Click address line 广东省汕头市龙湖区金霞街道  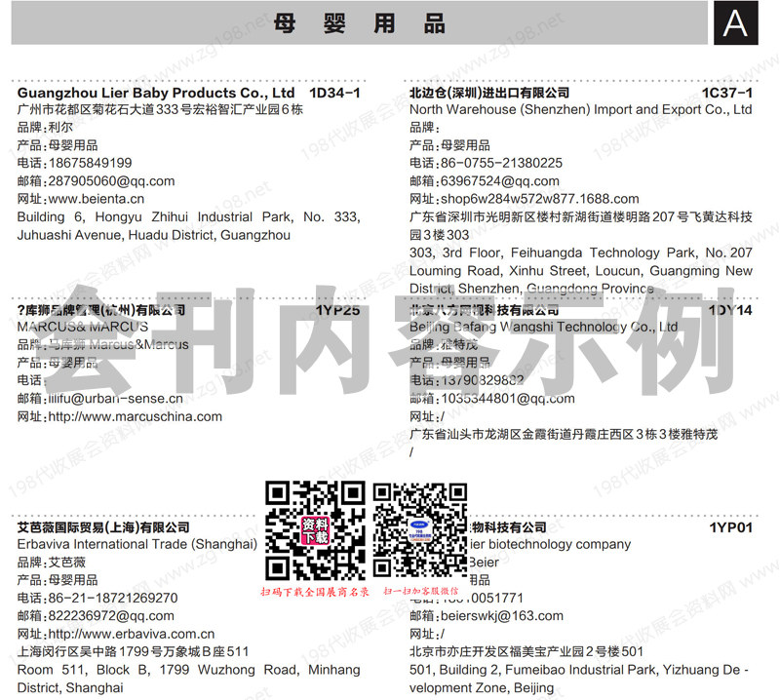(564, 434)
